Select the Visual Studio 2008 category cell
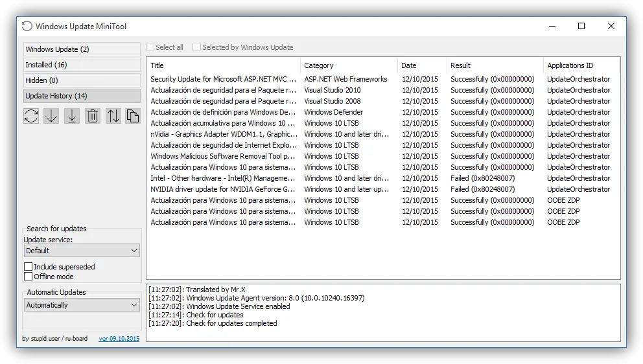 pyautogui.click(x=332, y=101)
